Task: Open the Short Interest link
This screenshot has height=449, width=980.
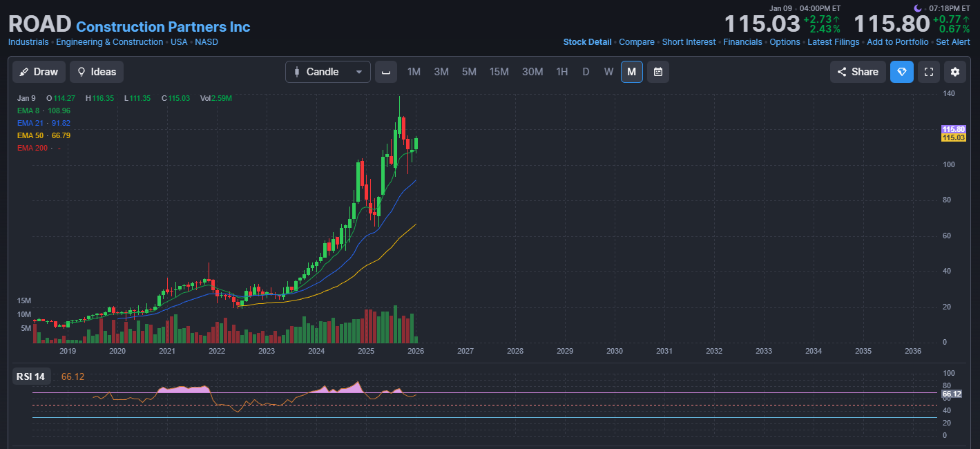Action: pos(689,42)
